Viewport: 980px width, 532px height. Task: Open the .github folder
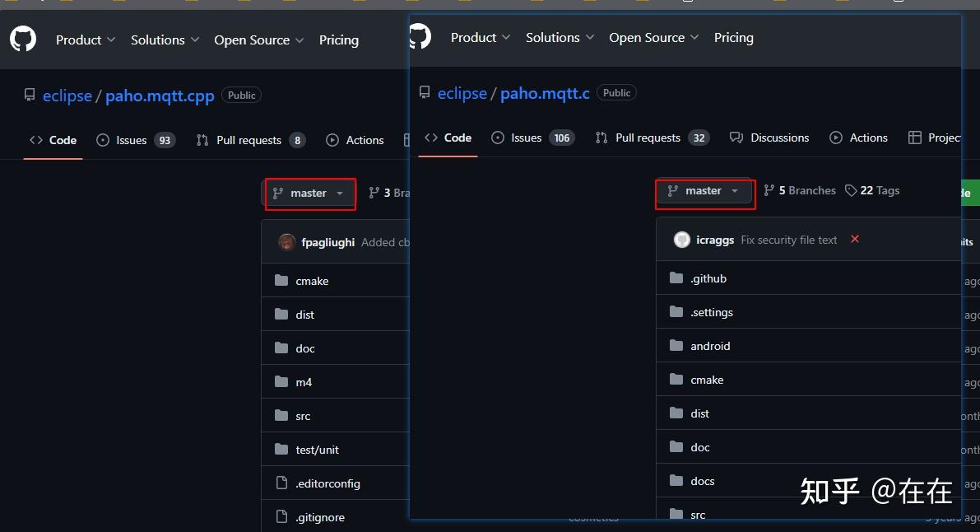point(708,278)
